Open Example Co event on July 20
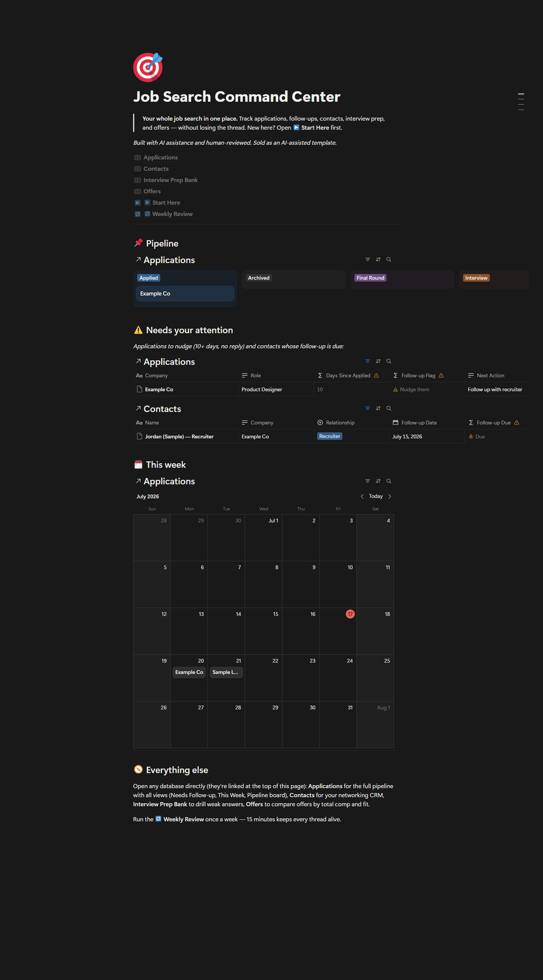The height and width of the screenshot is (980, 543). (189, 672)
